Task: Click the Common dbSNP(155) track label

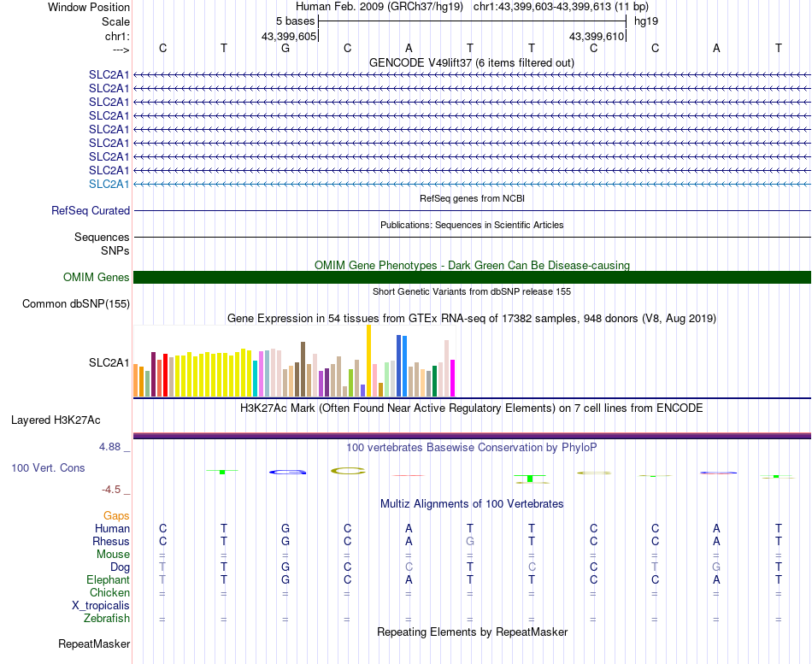Action: click(x=76, y=303)
